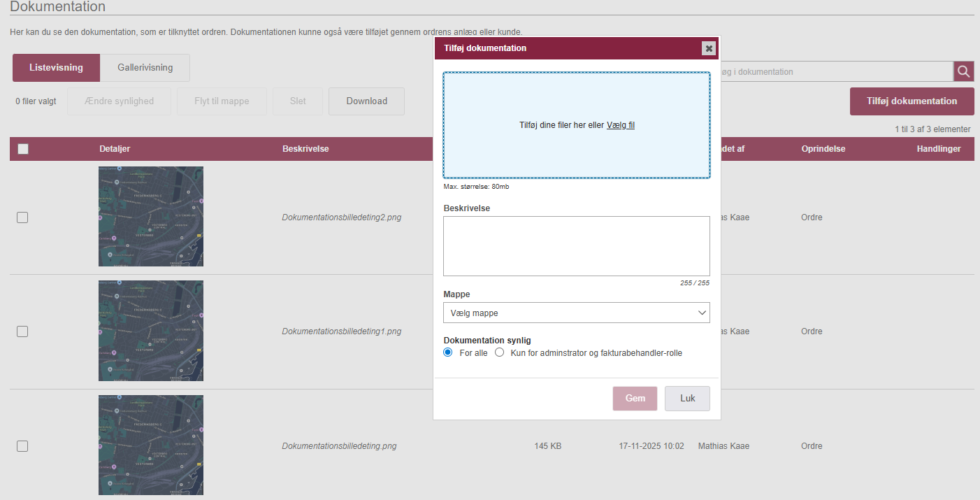Viewport: 980px width, 500px height.
Task: Click the Download button
Action: 366,101
